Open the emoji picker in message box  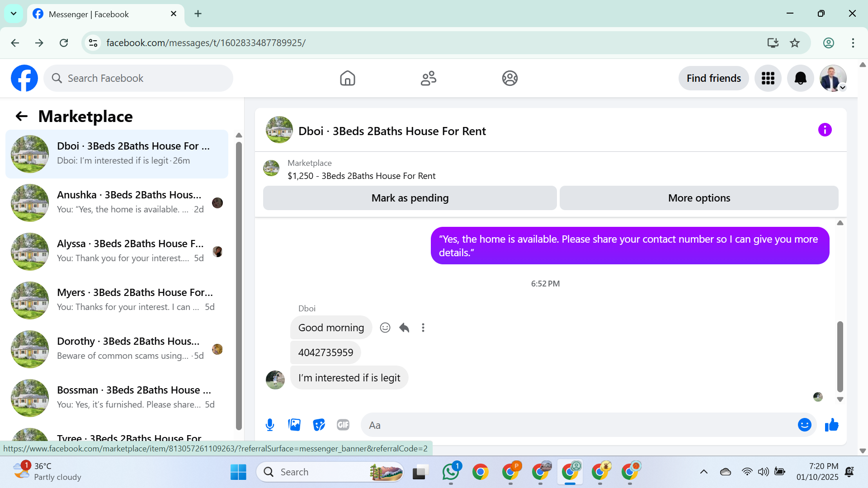804,425
